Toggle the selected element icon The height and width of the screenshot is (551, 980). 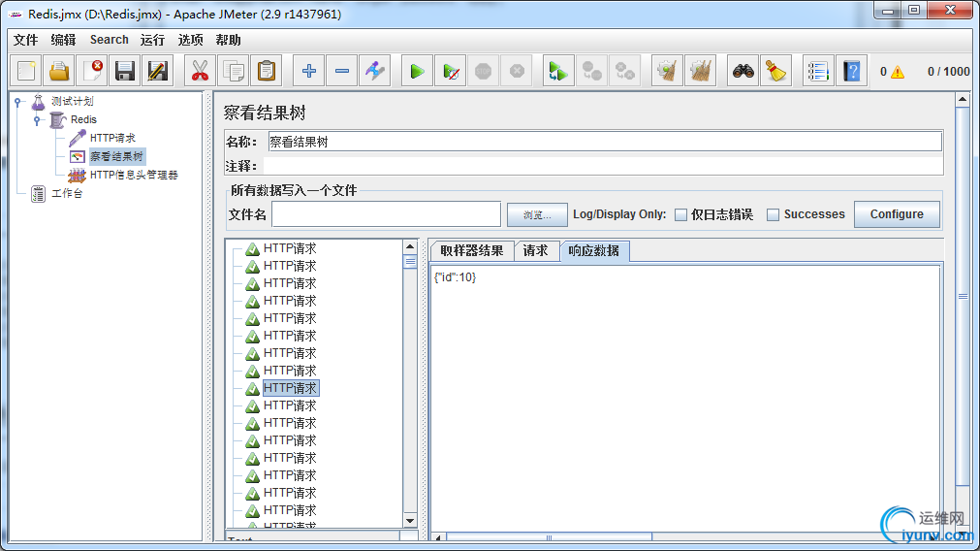coord(375,71)
